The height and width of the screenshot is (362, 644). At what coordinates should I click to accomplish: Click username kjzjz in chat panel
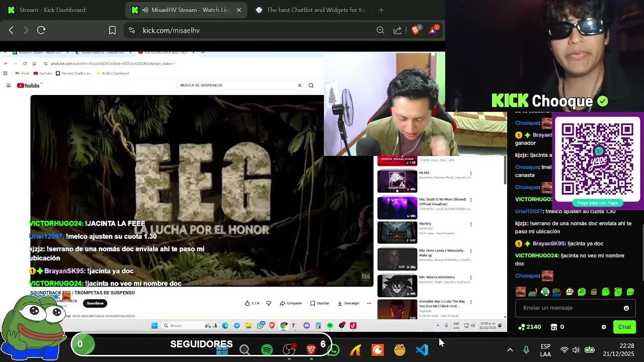pos(521,223)
